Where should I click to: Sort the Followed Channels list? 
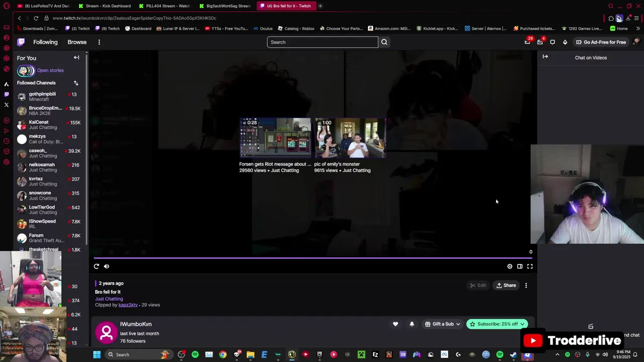[76, 83]
